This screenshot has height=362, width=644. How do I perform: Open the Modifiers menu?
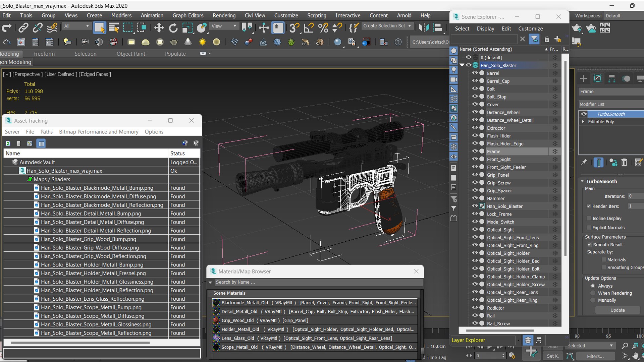[x=121, y=15]
